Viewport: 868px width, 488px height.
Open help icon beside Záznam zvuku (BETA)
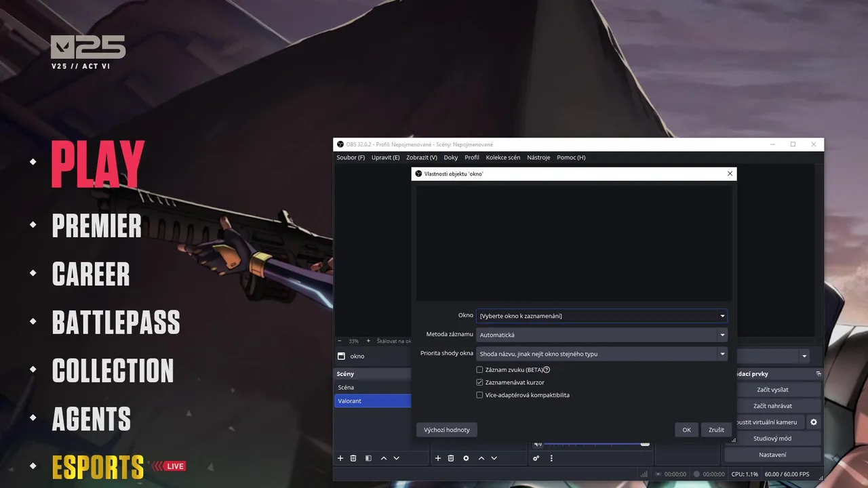(x=547, y=370)
